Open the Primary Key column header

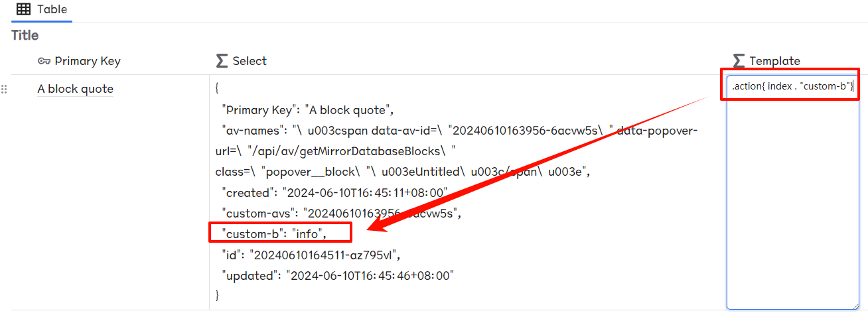click(x=88, y=61)
